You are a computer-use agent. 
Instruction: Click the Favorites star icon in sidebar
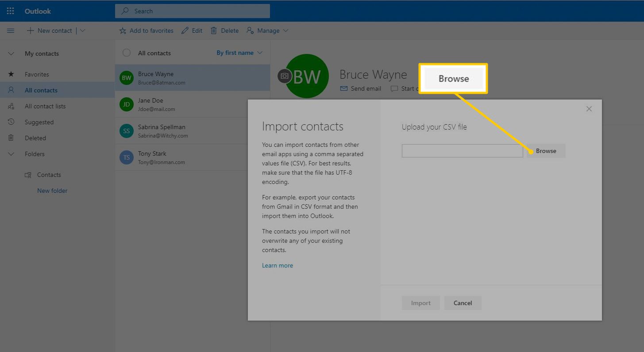[x=11, y=74]
